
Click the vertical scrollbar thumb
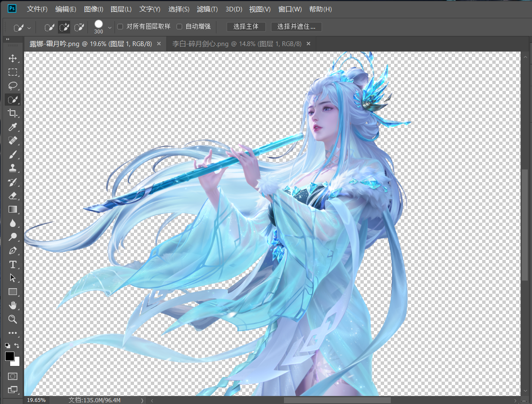point(524,225)
